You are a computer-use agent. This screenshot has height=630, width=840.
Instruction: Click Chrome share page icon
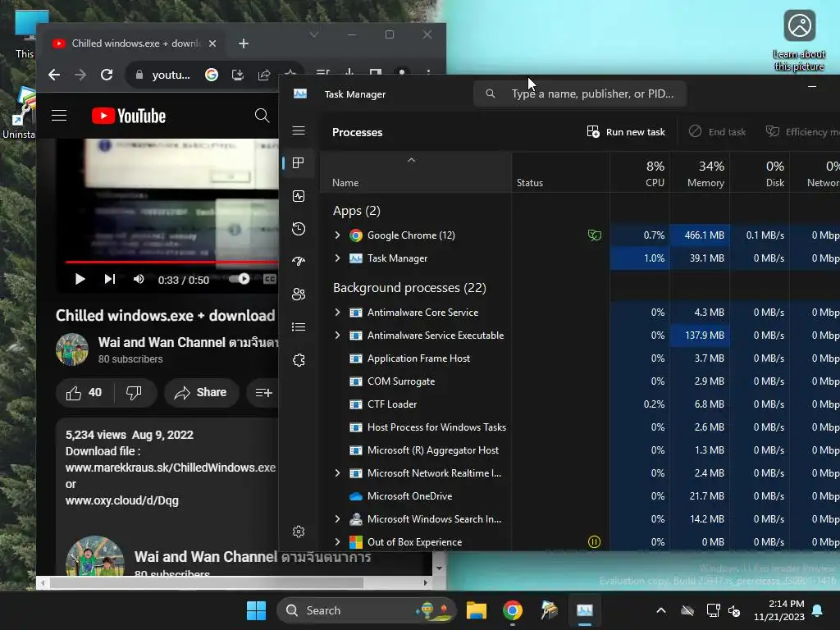tap(264, 75)
